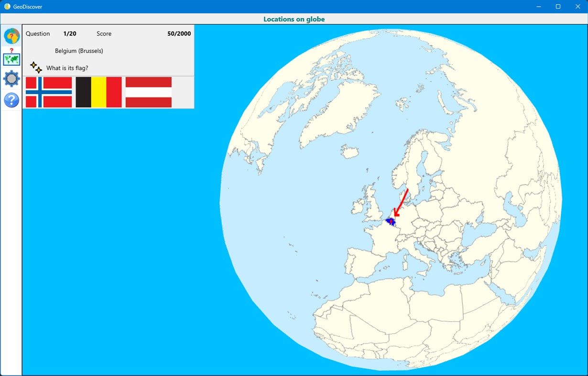Viewport: 588px width, 376px height.
Task: Open the globe quiz mode icon
Action: [x=11, y=36]
